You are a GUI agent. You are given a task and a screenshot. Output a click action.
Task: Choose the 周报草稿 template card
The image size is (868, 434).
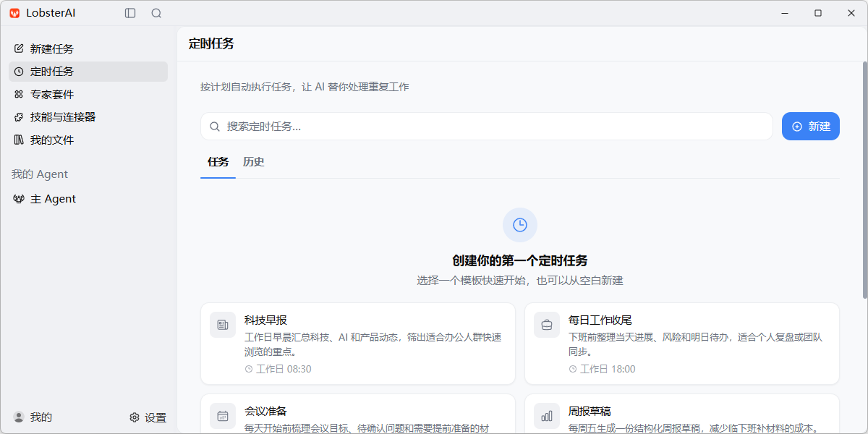click(682, 414)
